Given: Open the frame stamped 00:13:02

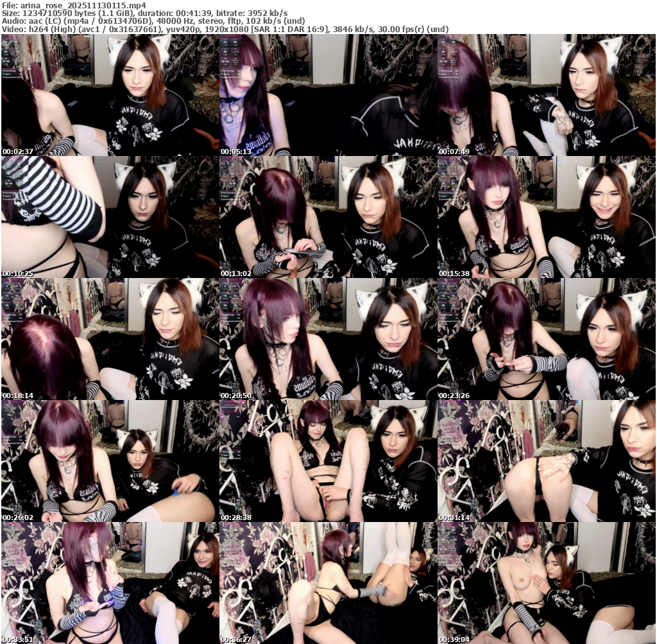Looking at the screenshot, I should (x=328, y=217).
